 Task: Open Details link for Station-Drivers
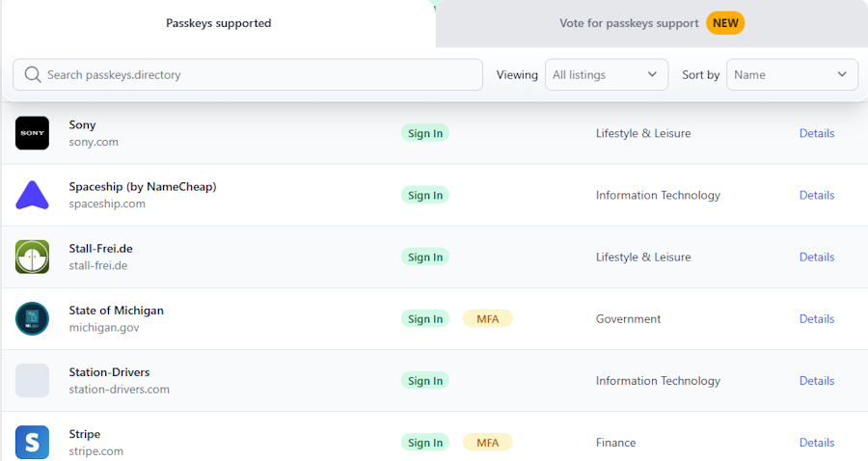coord(817,380)
